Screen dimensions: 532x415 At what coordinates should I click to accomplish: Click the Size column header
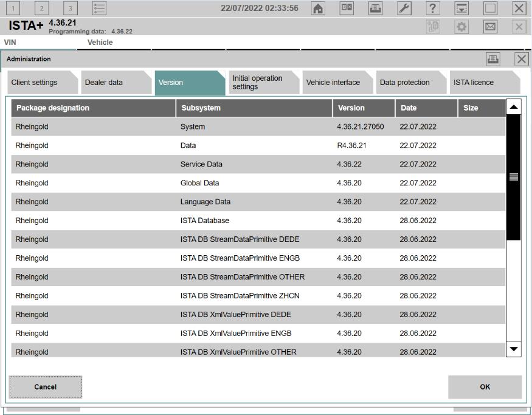click(x=482, y=108)
